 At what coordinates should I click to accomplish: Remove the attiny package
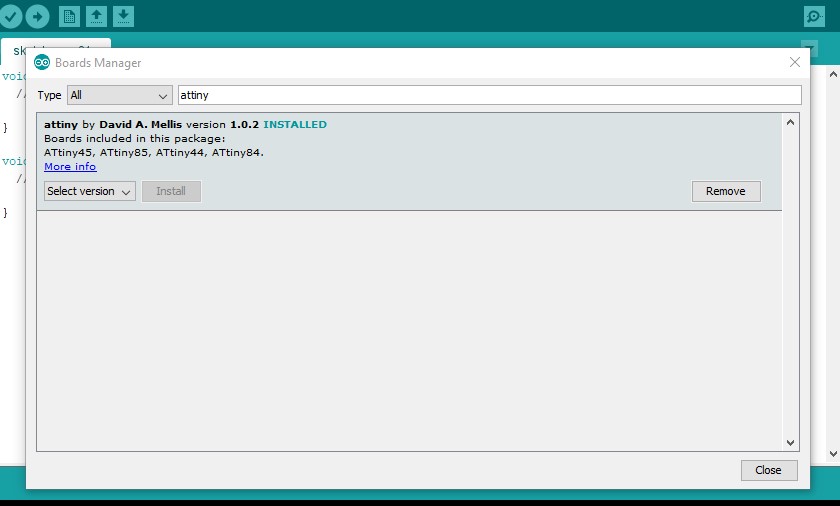(x=726, y=191)
